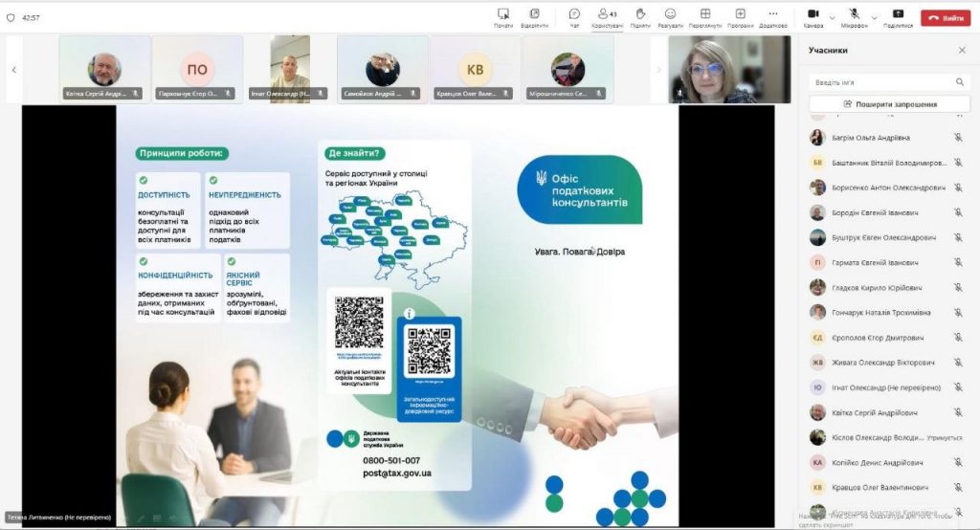Screen dimensions: 980x530
Task: Click the Поширити запрошення button
Action: pyautogui.click(x=889, y=104)
